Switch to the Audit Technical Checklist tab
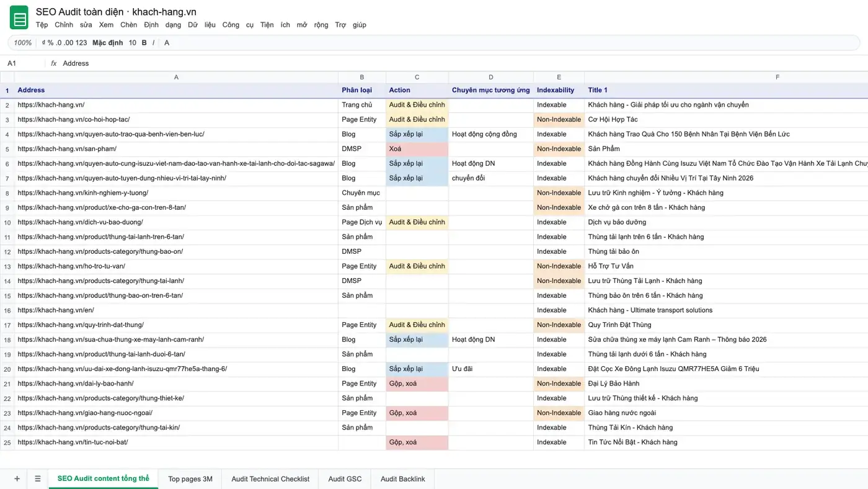The height and width of the screenshot is (489, 868). [270, 479]
